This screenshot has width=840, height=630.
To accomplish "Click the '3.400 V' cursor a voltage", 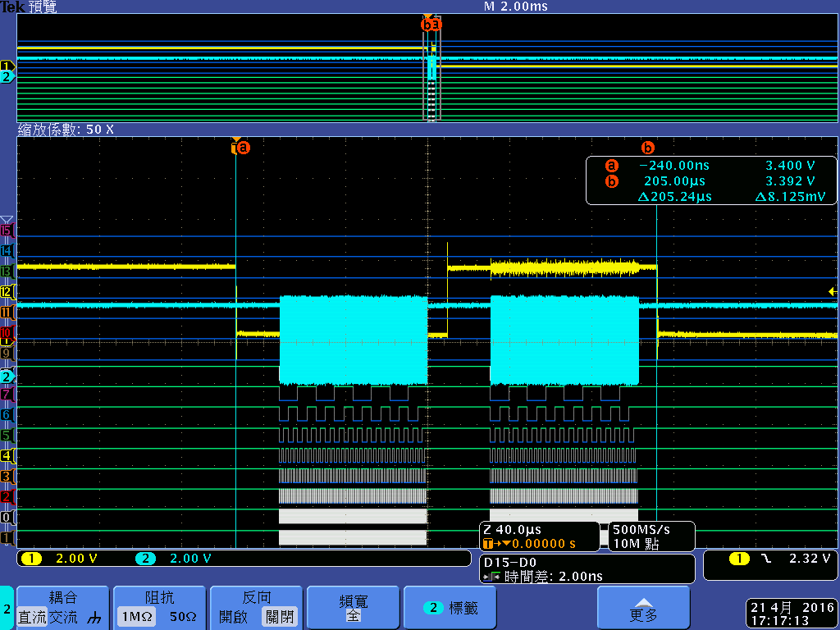I will pos(790,166).
